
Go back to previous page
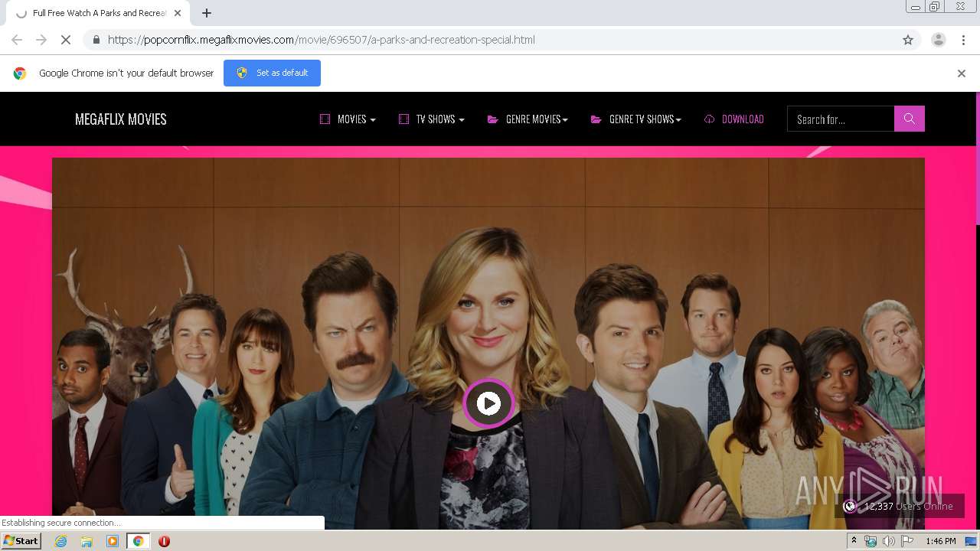[17, 40]
